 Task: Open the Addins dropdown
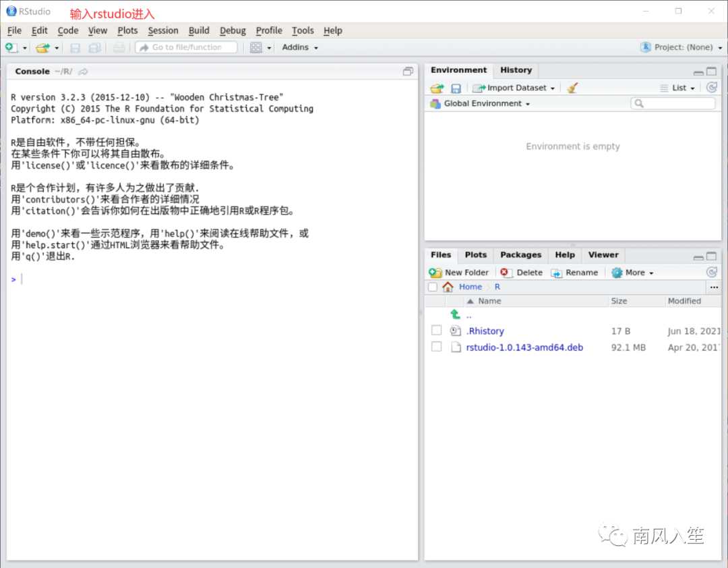(x=300, y=47)
